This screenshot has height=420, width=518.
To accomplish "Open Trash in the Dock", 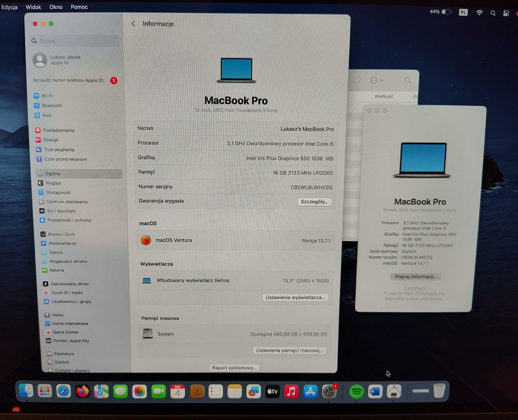I will pos(439,390).
